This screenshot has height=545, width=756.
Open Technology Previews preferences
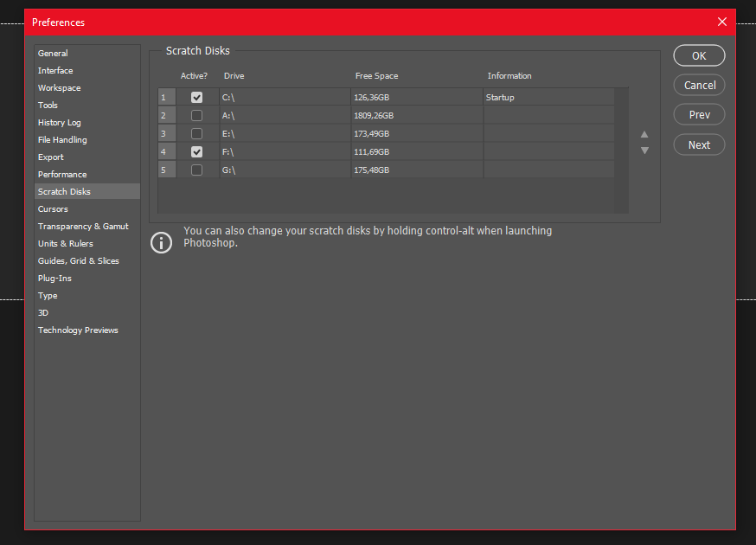click(x=87, y=330)
